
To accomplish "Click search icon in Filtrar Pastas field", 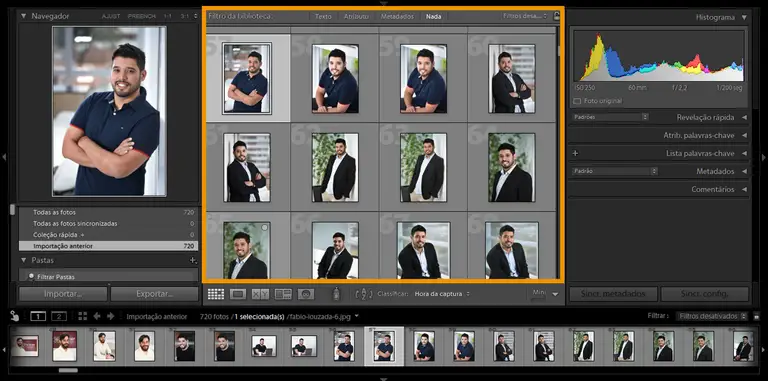I will pos(31,277).
